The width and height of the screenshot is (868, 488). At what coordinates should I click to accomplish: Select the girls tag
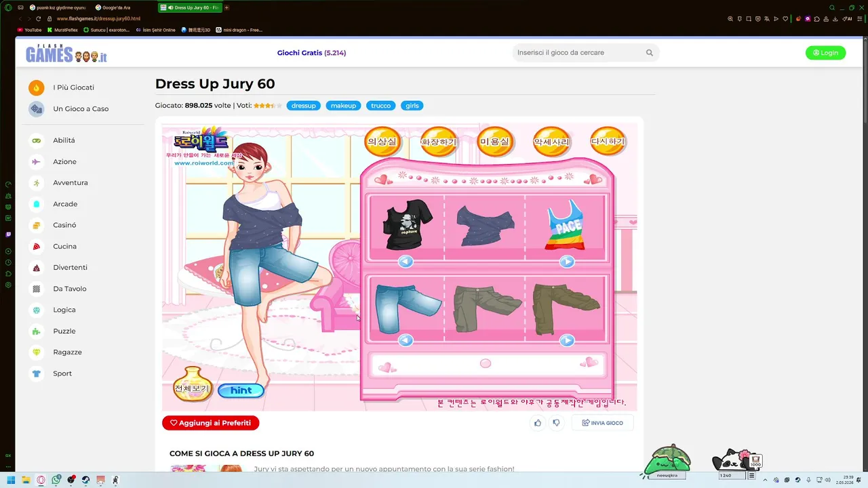412,106
